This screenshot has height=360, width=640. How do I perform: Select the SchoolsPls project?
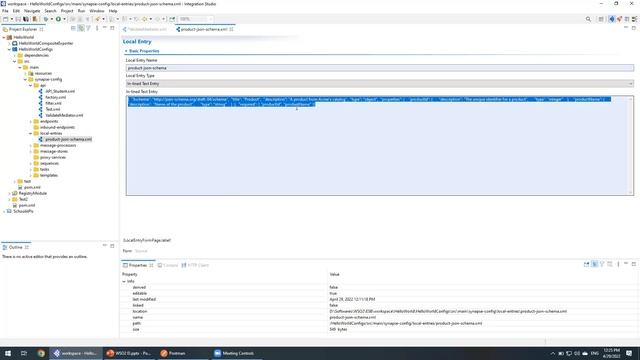pos(23,211)
